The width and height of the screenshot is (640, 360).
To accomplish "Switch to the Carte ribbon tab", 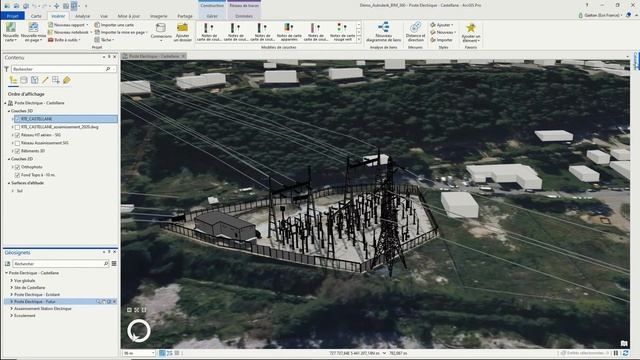I will click(x=36, y=16).
